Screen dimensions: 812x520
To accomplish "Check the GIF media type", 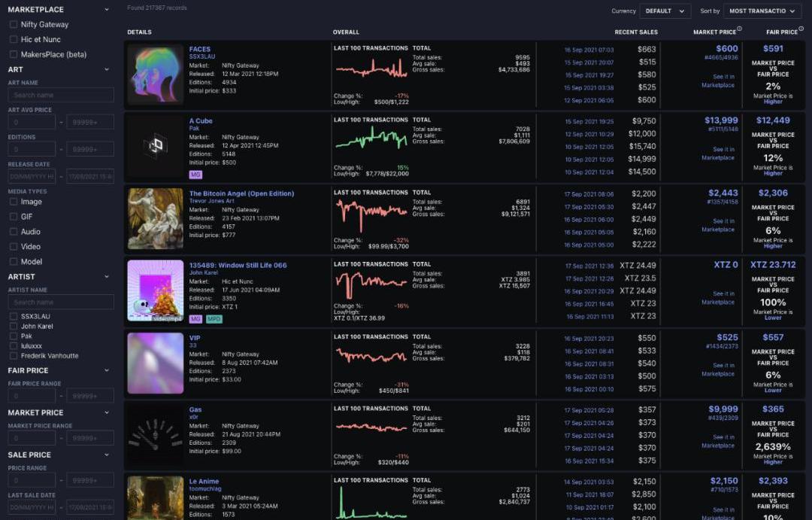I will 14,217.
